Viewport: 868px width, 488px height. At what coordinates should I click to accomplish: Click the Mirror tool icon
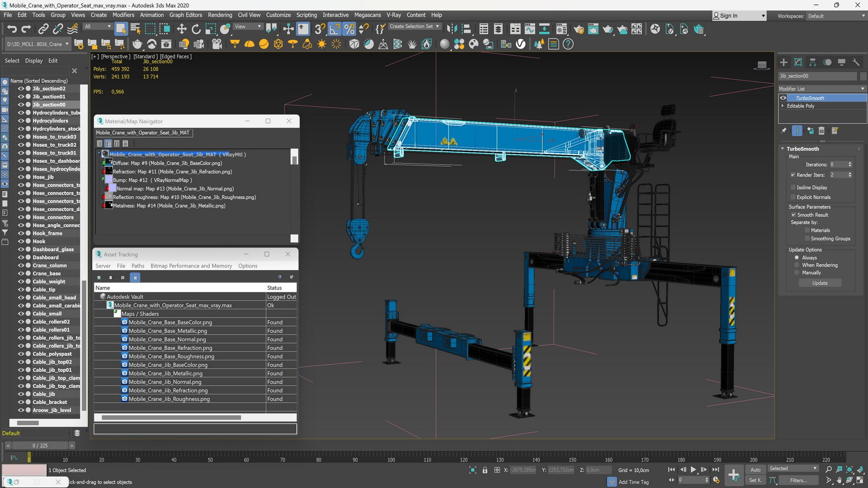(x=451, y=29)
